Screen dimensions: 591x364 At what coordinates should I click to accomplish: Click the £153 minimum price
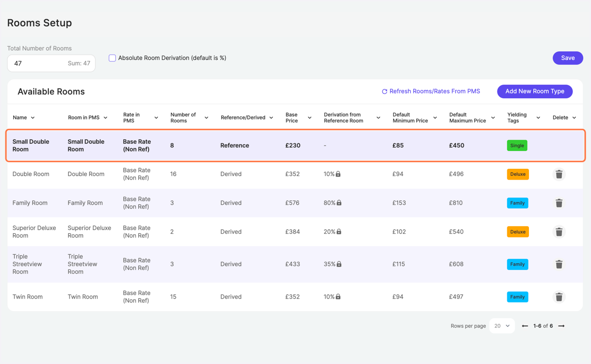click(399, 203)
